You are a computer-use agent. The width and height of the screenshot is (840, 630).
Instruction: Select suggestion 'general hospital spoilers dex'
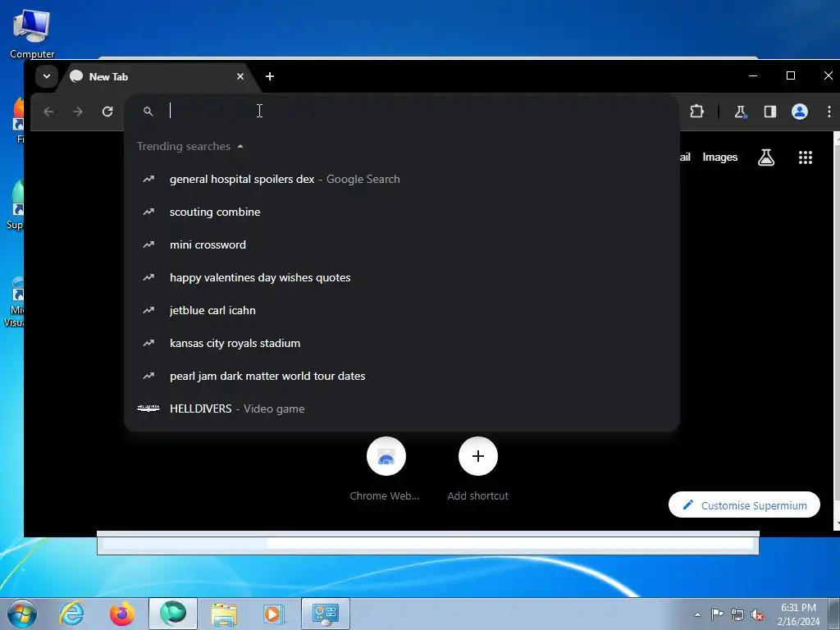tap(402, 179)
